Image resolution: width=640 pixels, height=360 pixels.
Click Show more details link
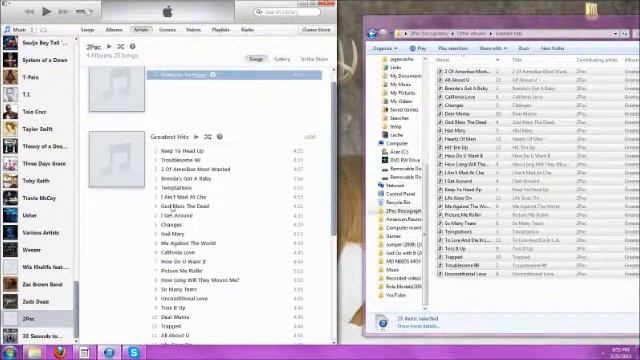(x=418, y=326)
